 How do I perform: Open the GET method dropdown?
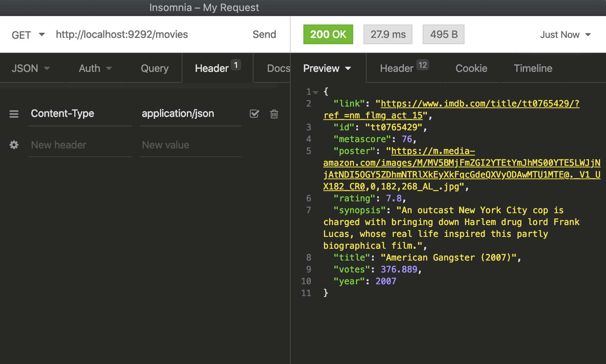point(28,35)
